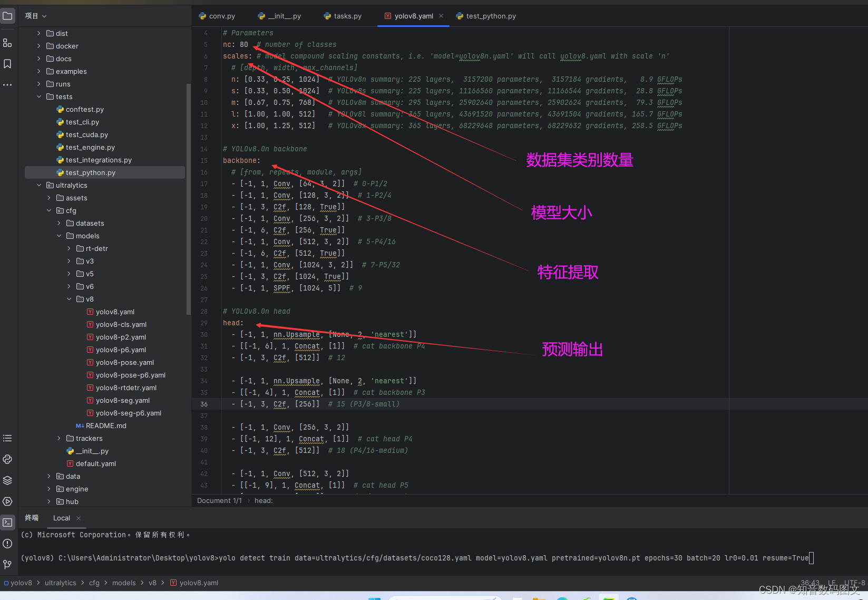This screenshot has height=600, width=868.
Task: Click the folder icon of the assets directory
Action: coord(60,198)
